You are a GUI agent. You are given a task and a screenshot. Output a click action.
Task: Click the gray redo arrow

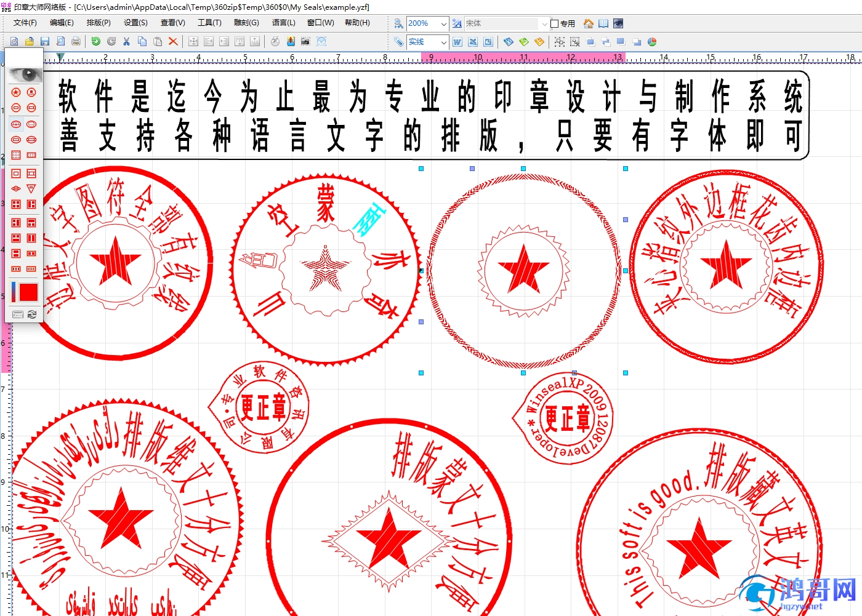point(111,41)
